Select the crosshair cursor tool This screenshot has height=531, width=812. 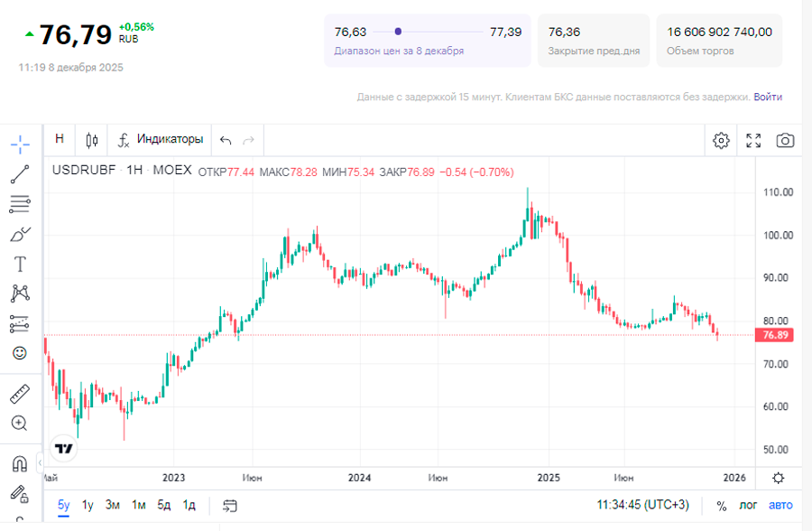(20, 144)
